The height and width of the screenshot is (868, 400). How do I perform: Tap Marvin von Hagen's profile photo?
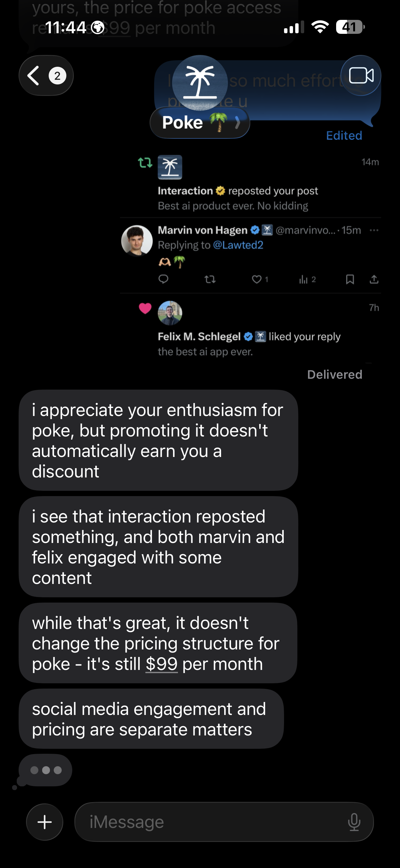pos(137,241)
